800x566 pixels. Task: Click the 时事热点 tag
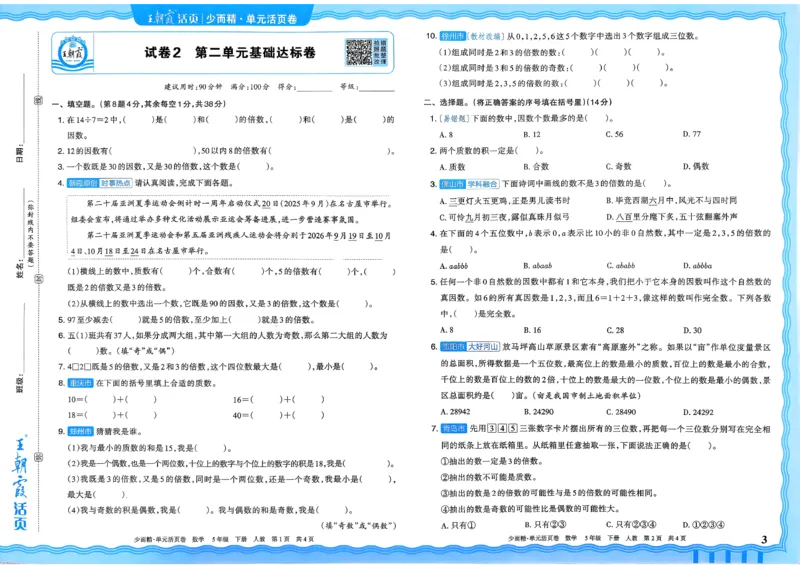tap(116, 183)
